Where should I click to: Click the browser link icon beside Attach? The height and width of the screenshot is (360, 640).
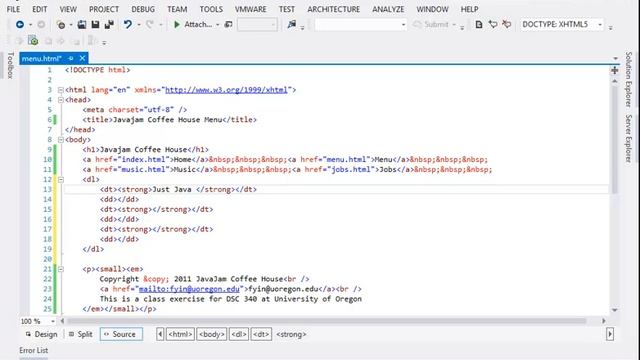click(x=229, y=24)
